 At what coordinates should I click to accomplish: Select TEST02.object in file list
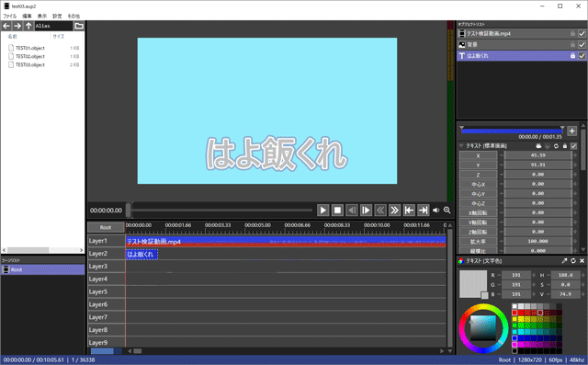point(30,56)
